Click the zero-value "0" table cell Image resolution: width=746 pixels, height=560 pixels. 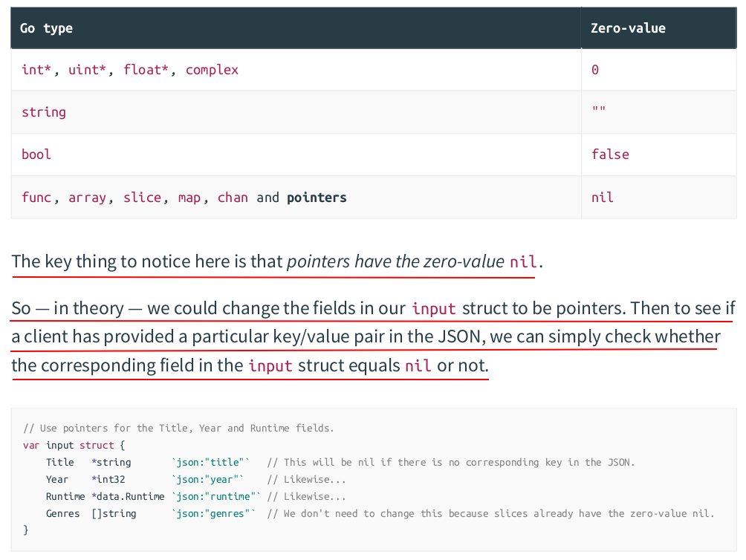click(x=595, y=70)
